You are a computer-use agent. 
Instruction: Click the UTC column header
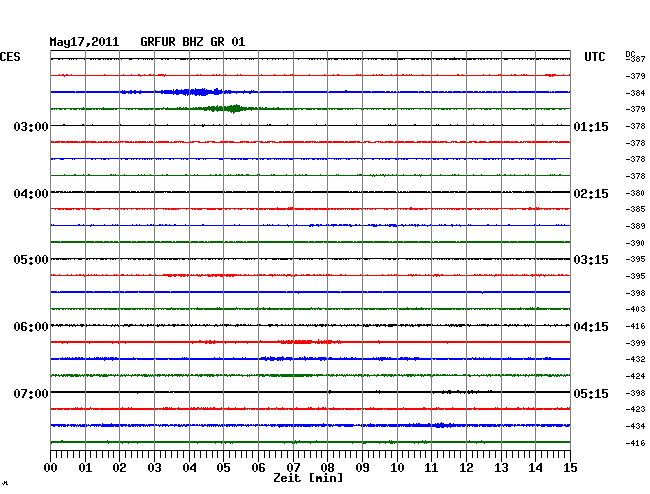[594, 57]
